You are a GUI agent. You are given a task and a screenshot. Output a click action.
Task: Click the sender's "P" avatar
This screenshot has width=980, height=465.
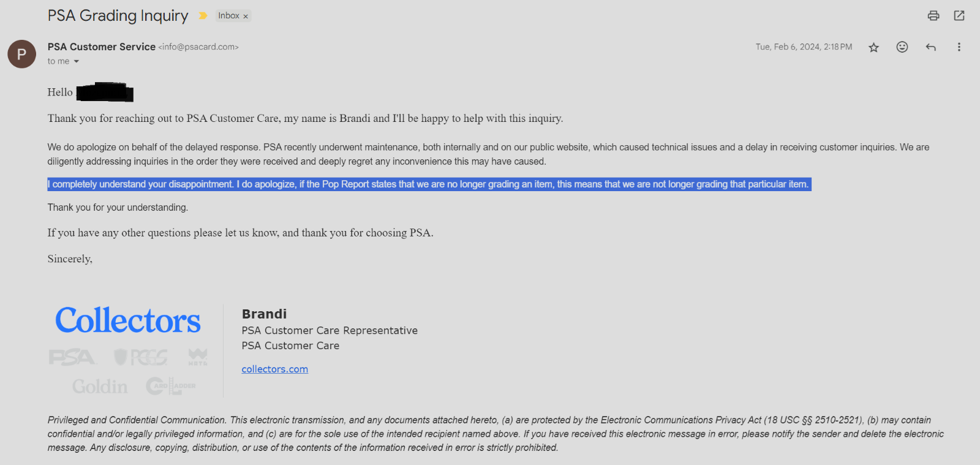(x=22, y=54)
